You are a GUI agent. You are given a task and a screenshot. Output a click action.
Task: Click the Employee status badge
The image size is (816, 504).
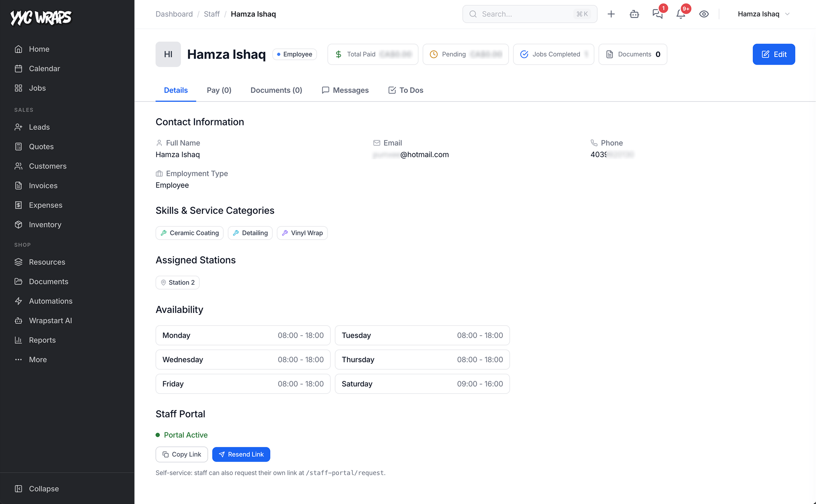(295, 54)
